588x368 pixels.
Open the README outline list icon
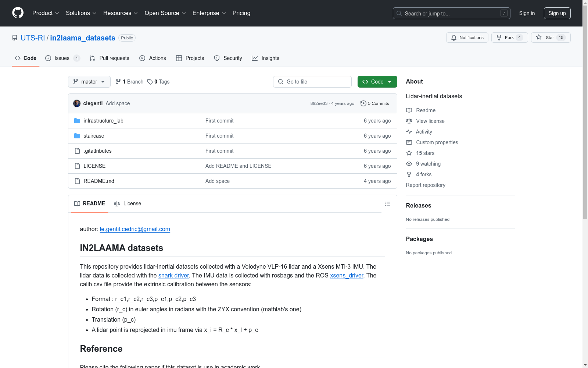[x=388, y=204]
